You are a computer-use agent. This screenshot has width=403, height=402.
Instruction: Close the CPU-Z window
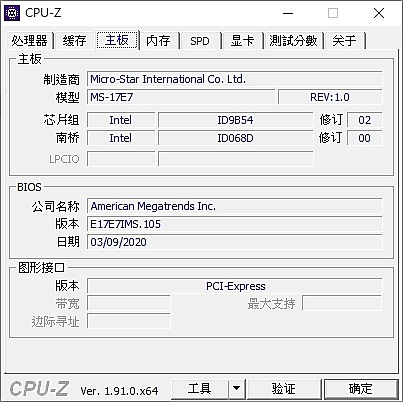coord(379,13)
